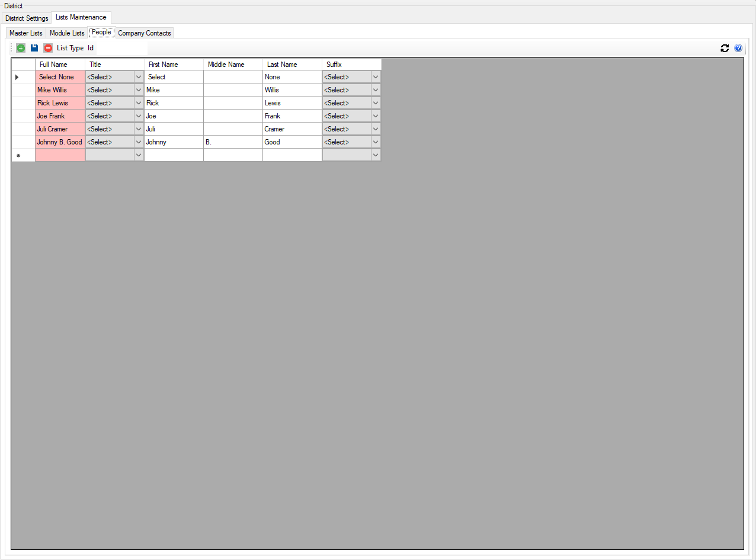Viewport: 756px width, 560px height.
Task: Click the refresh arrows icon
Action: point(725,49)
